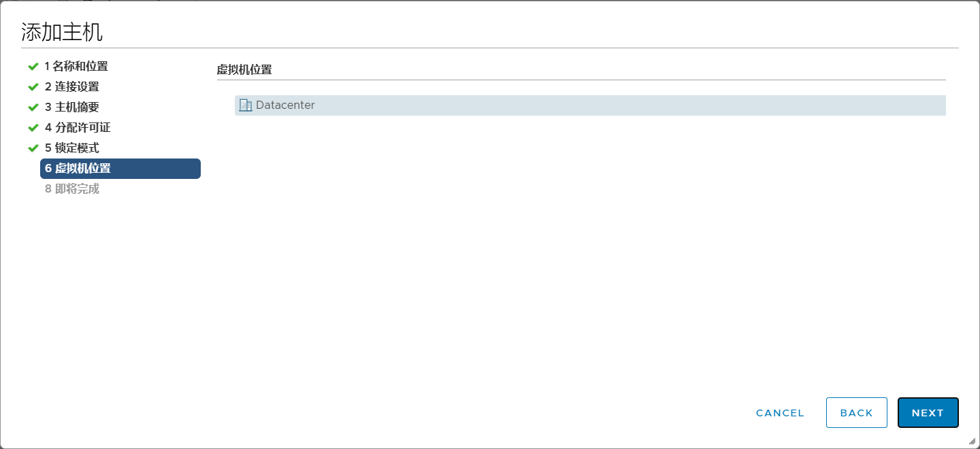Viewport: 980px width, 449px height.
Task: Click the NEXT button
Action: (x=928, y=413)
